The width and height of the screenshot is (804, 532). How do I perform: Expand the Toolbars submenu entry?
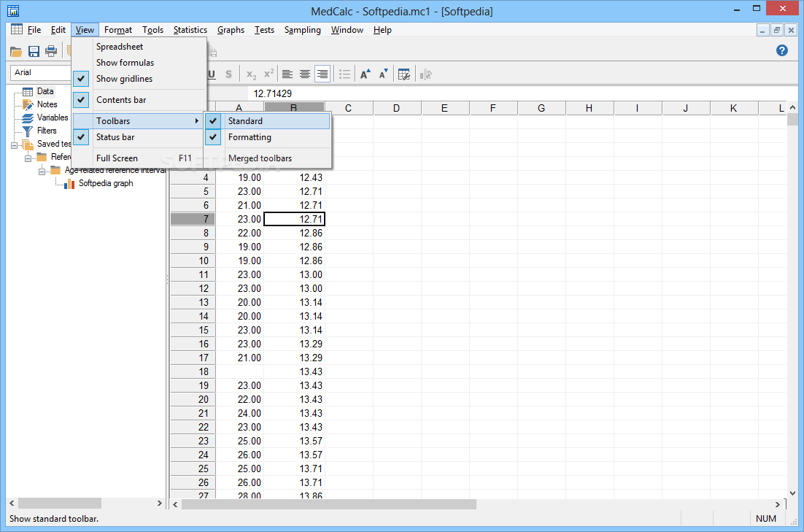pos(139,121)
